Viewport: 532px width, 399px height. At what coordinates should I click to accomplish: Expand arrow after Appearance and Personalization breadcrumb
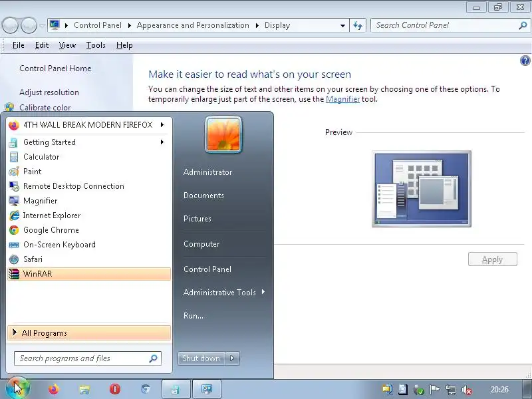click(x=257, y=25)
